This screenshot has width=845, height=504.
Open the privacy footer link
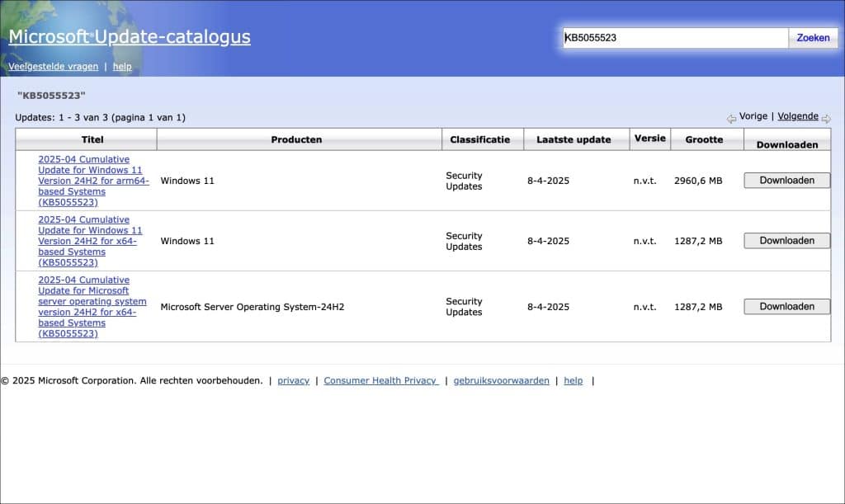(x=293, y=381)
